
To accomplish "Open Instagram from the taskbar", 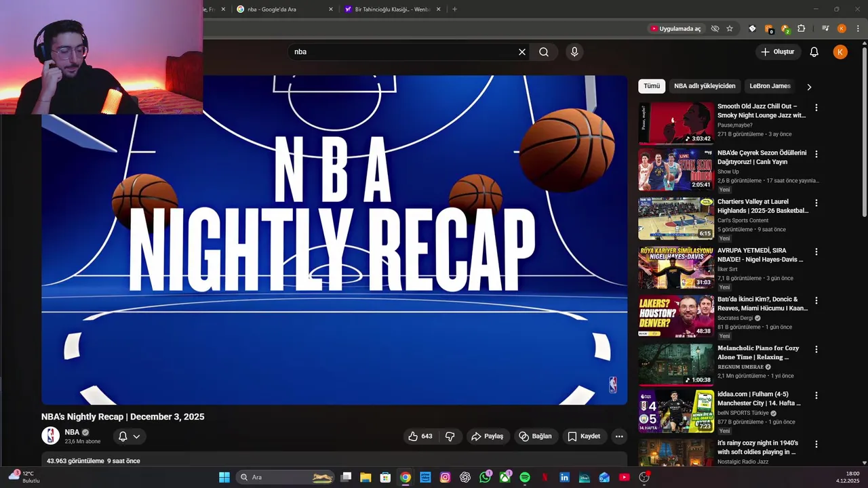I will (445, 477).
